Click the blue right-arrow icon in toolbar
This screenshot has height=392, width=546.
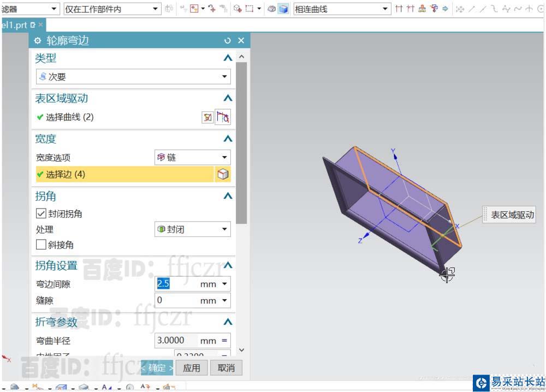(x=446, y=9)
